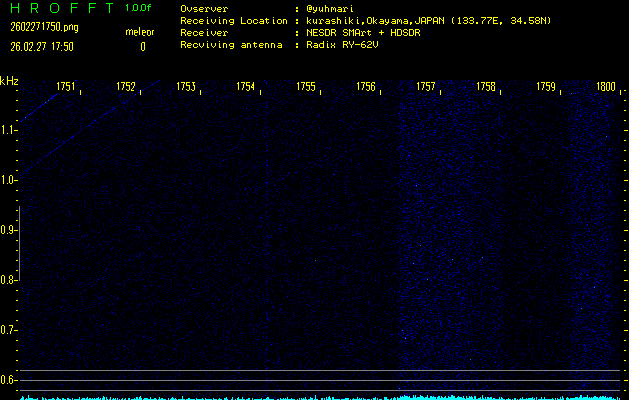Click the gray vertical range bar near 0.9 kHz
The height and width of the screenshot is (400, 629).
[19, 243]
